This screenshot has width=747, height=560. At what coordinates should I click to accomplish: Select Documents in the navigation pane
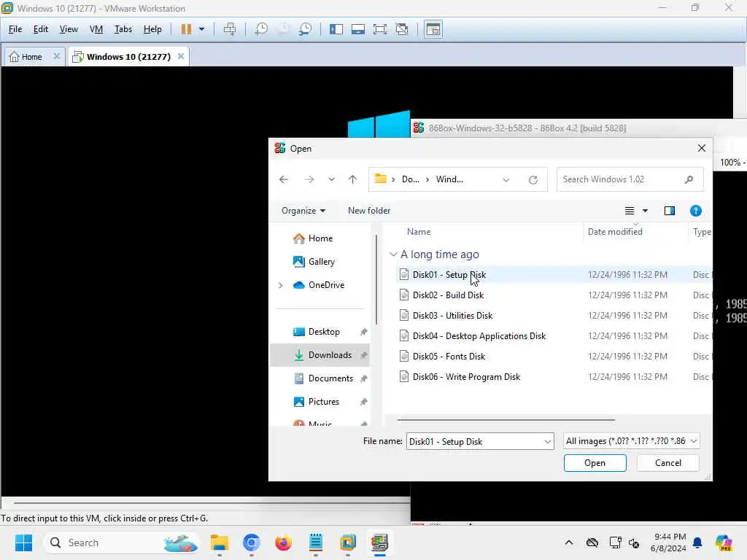(x=330, y=378)
